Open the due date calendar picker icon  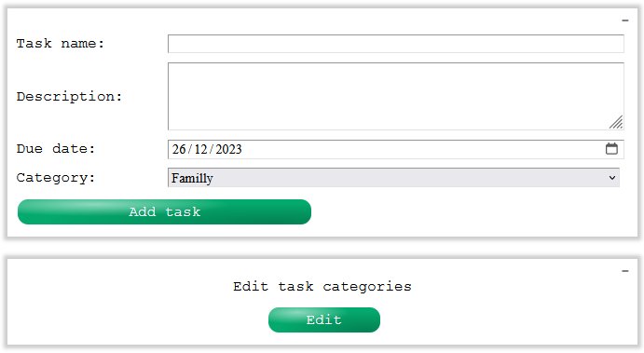(611, 149)
